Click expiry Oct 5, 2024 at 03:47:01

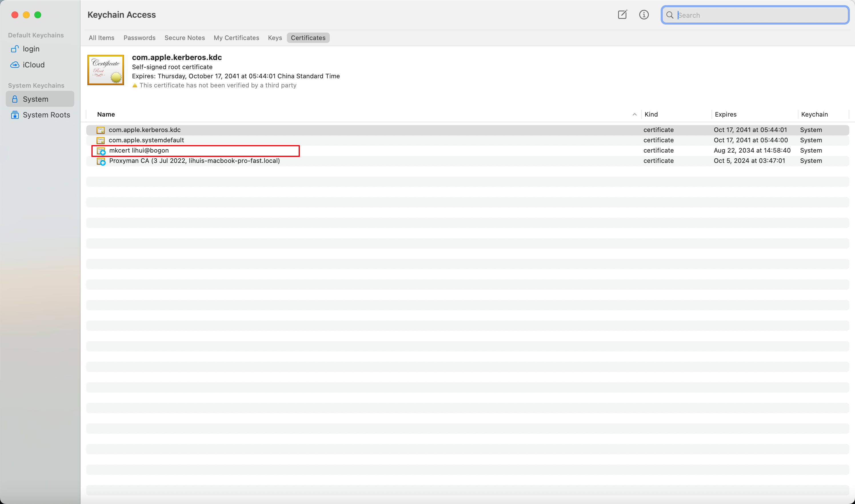pos(749,161)
